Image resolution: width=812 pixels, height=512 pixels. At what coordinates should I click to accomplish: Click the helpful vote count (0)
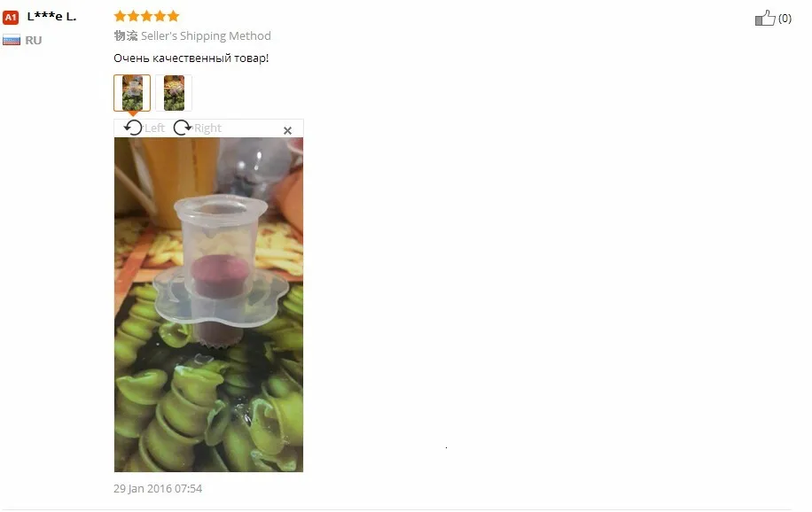[785, 19]
